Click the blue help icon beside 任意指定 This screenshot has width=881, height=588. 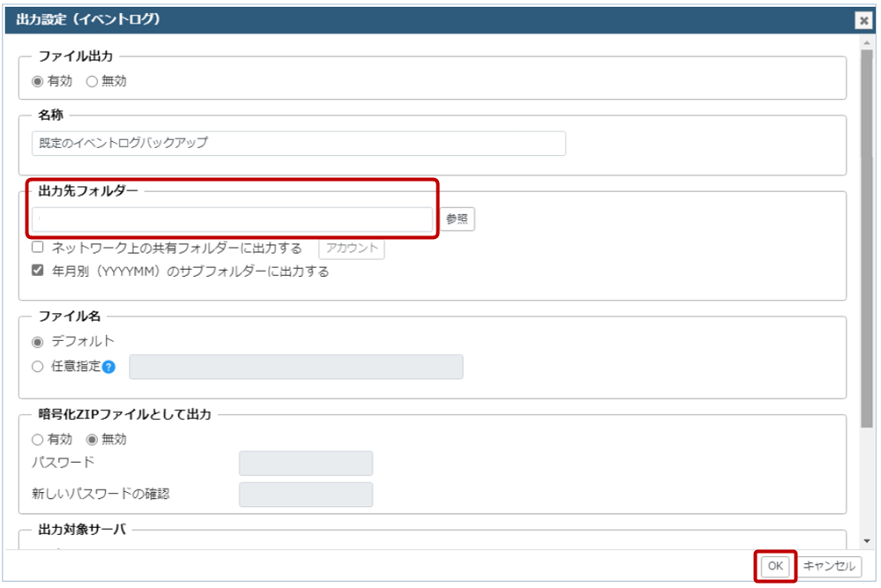click(x=108, y=367)
